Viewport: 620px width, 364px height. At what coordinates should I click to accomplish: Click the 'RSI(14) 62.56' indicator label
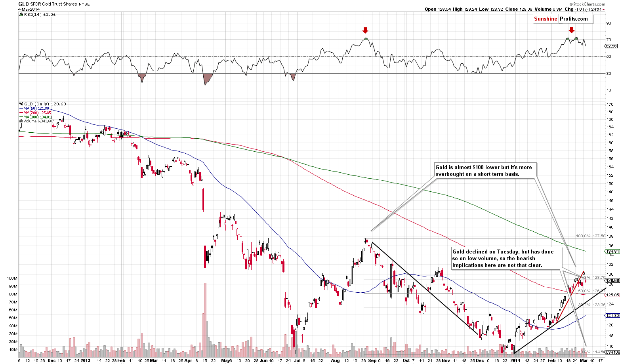39,14
